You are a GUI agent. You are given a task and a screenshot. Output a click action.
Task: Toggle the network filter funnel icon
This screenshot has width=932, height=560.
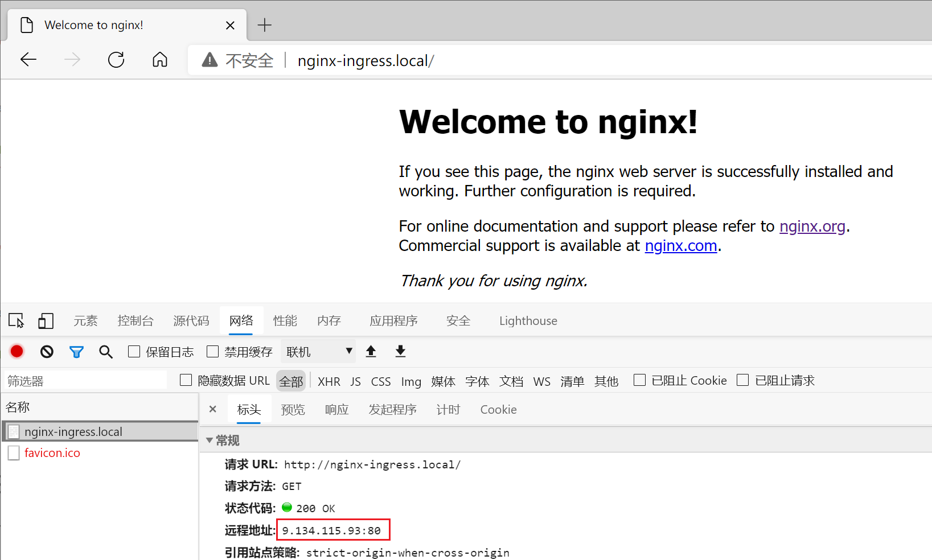76,352
